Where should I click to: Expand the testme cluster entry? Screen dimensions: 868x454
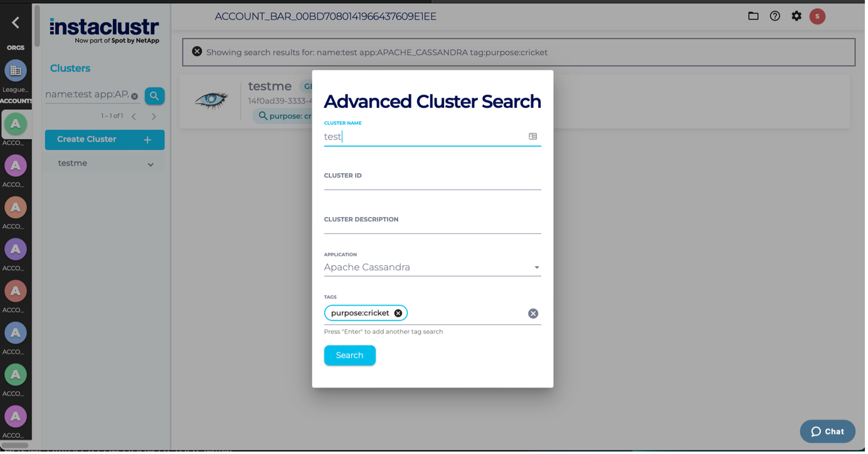pos(151,165)
